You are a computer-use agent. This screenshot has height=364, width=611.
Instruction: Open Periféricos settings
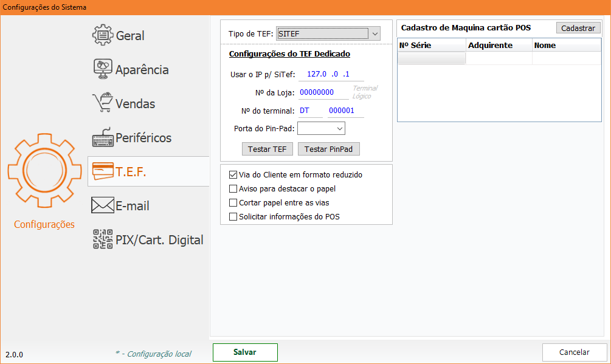click(x=143, y=138)
